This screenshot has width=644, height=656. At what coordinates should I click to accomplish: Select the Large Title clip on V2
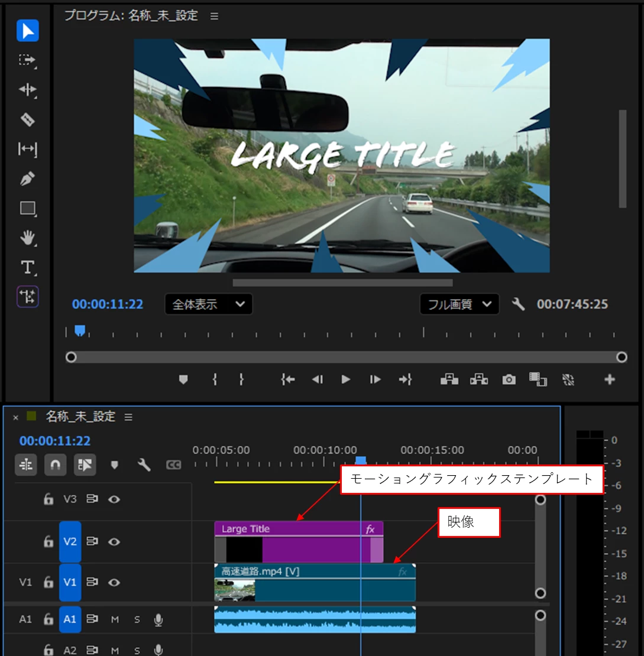299,542
